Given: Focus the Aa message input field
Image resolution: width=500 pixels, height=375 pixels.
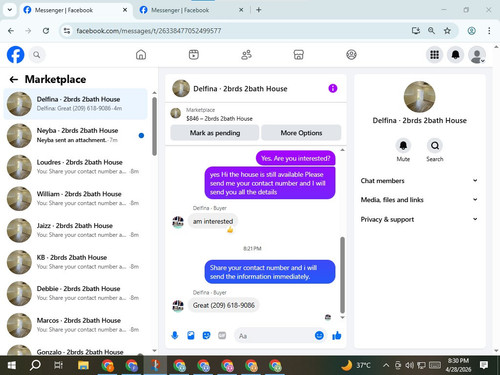Looking at the screenshot, I should pyautogui.click(x=274, y=336).
